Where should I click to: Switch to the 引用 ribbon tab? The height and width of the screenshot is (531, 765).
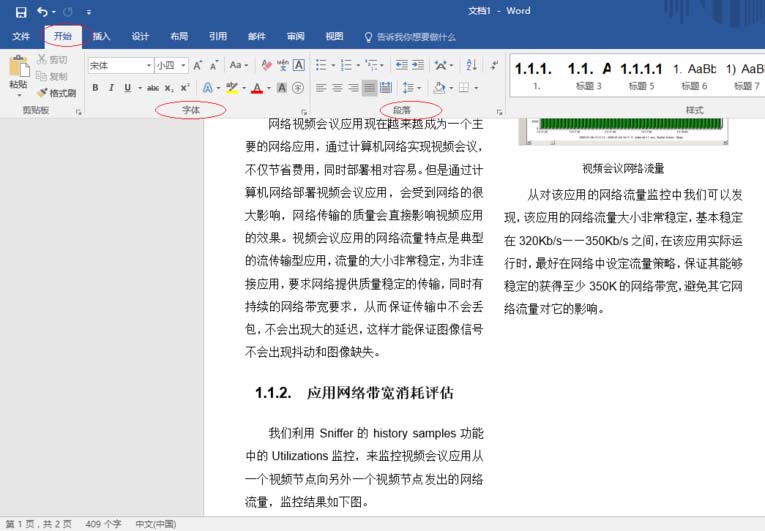coord(218,36)
